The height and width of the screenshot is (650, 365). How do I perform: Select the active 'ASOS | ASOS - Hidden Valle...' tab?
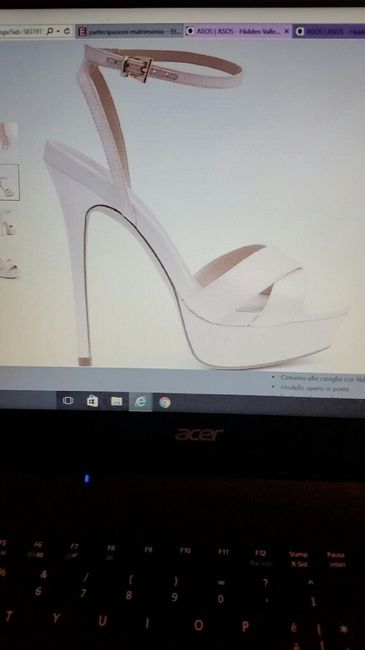(x=238, y=31)
